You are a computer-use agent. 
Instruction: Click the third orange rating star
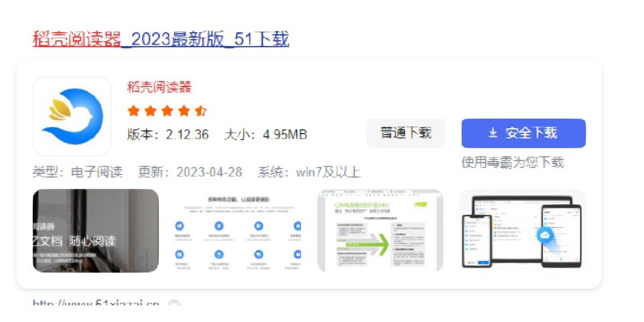click(167, 111)
